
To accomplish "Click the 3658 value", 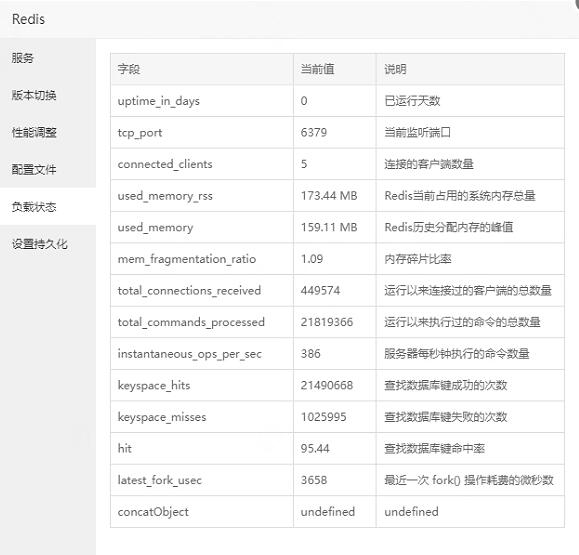I will tap(314, 480).
